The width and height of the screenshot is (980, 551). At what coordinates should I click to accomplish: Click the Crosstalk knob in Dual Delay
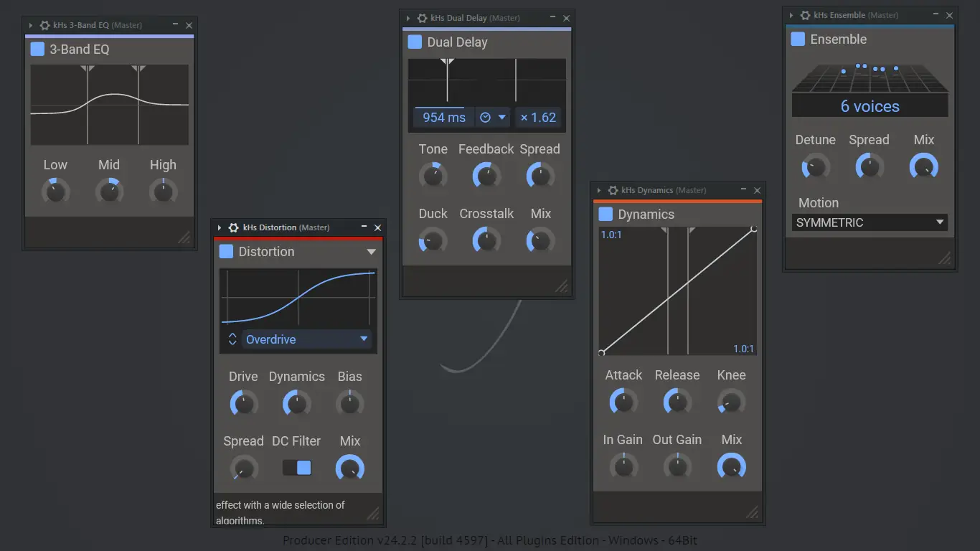coord(486,240)
